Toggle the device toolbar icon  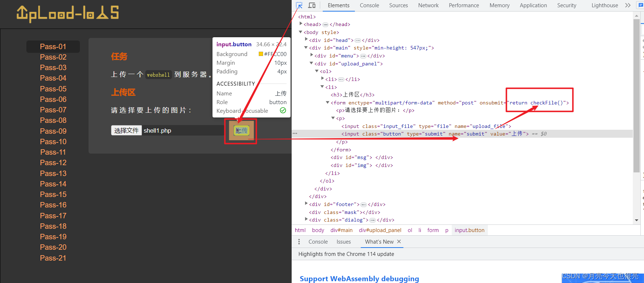pyautogui.click(x=312, y=5)
